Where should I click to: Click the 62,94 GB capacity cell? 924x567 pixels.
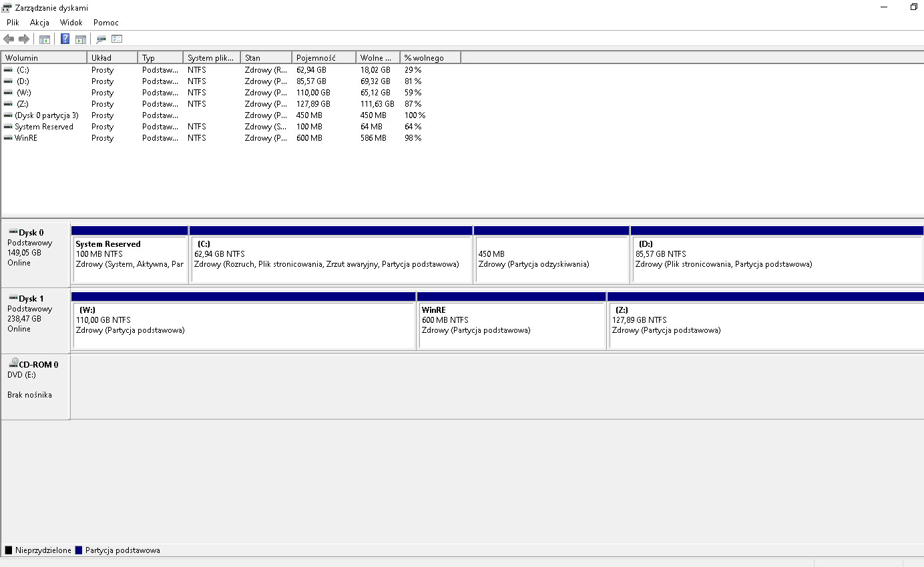pos(311,70)
